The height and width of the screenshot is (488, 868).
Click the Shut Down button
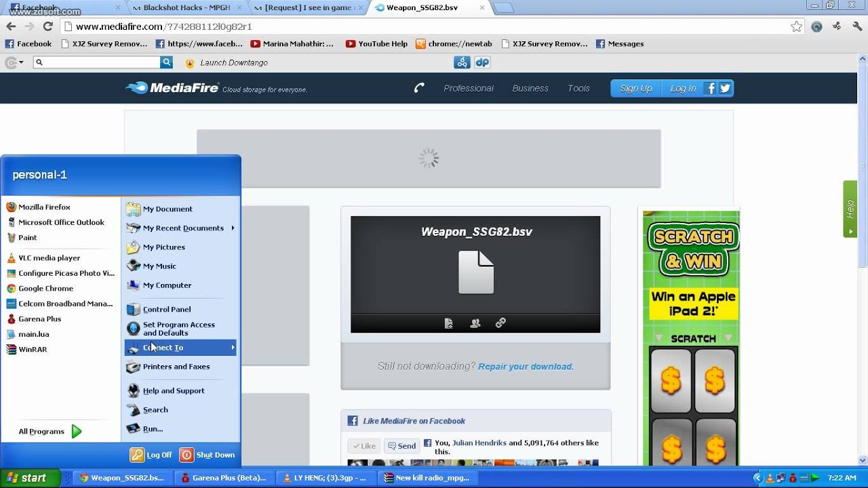click(208, 455)
